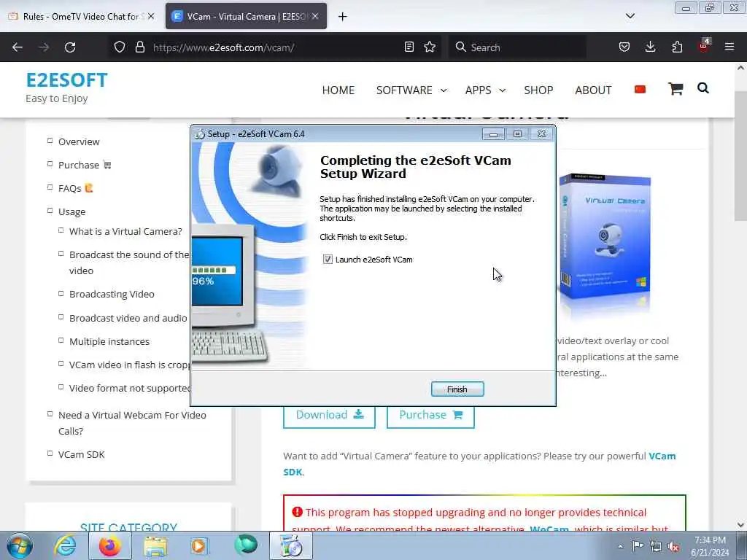Expand the list all tabs chevron
The height and width of the screenshot is (560, 747).
pyautogui.click(x=630, y=16)
